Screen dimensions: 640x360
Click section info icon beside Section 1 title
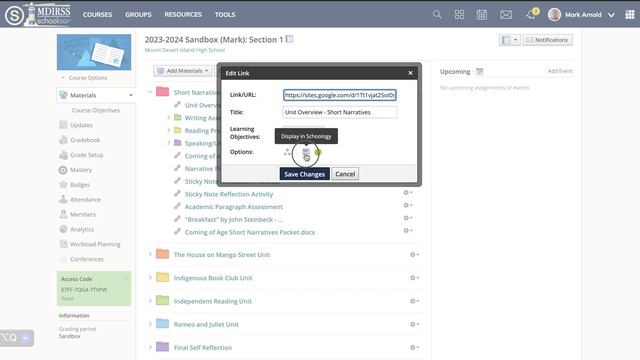pos(289,39)
